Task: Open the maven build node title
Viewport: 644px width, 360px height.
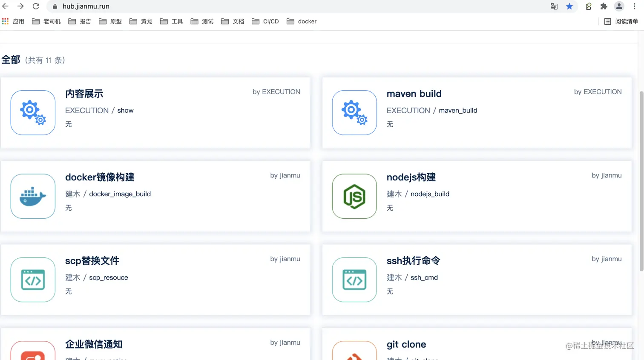Action: click(x=414, y=94)
